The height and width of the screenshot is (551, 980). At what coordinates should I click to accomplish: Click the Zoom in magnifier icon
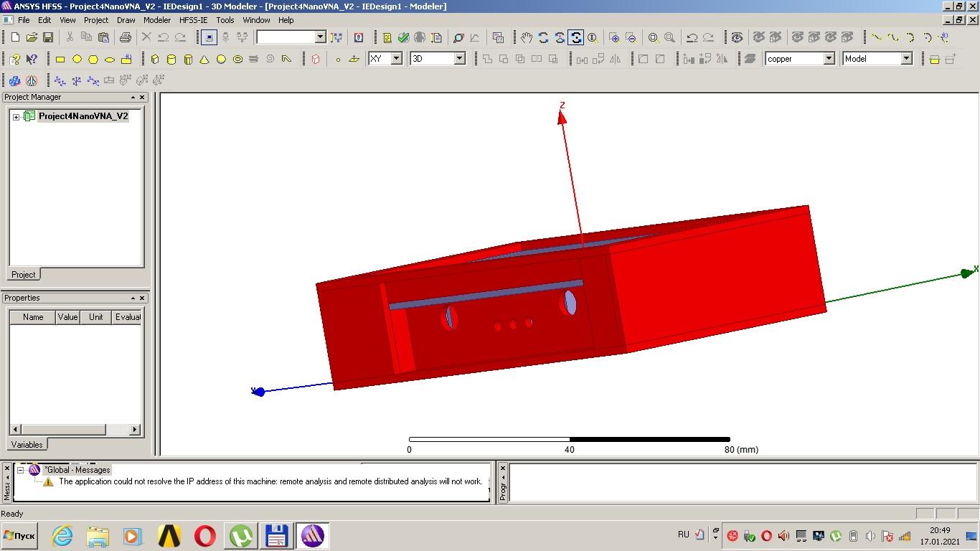(614, 37)
